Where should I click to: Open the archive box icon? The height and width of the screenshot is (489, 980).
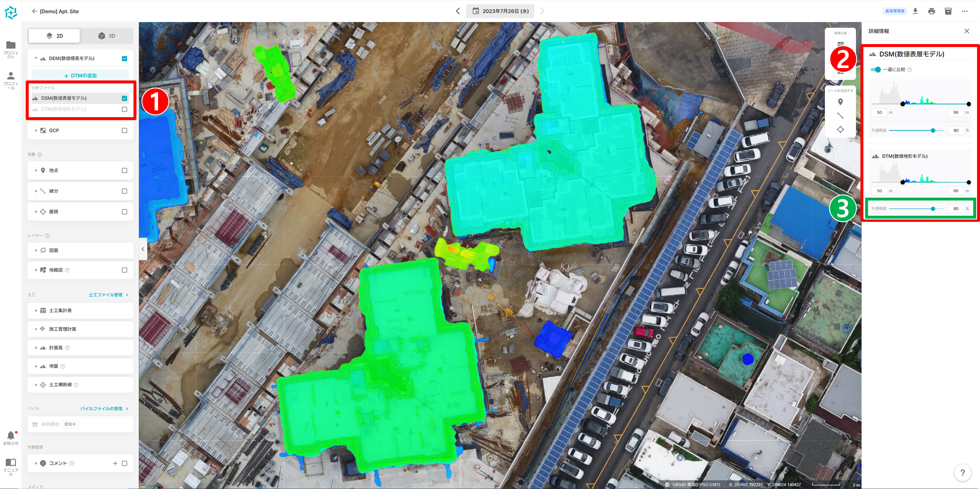pyautogui.click(x=948, y=11)
